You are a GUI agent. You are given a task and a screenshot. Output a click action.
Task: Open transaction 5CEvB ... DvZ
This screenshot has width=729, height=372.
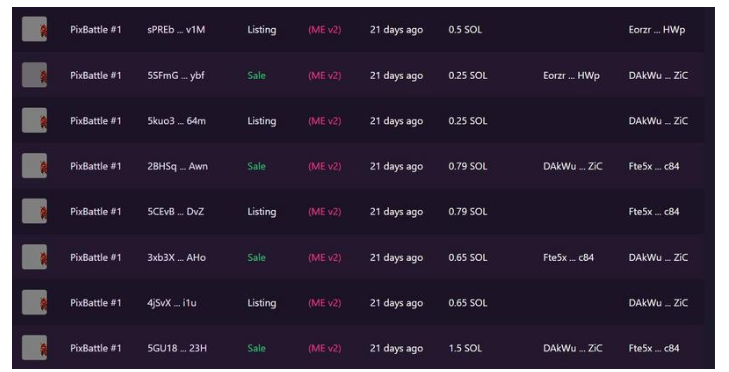175,212
